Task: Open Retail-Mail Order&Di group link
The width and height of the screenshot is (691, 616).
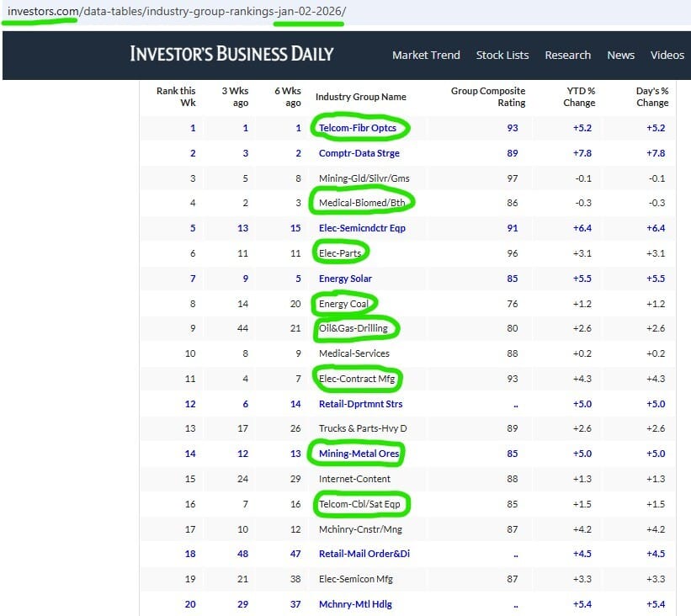Action: coord(364,554)
